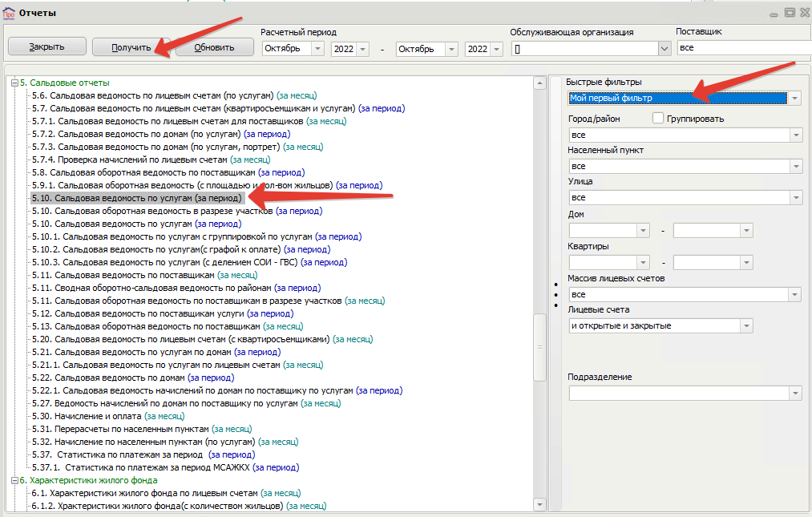Image resolution: width=812 pixels, height=517 pixels.
Task: Select the 6. Характеристики жилого фонда heading
Action: (x=88, y=480)
